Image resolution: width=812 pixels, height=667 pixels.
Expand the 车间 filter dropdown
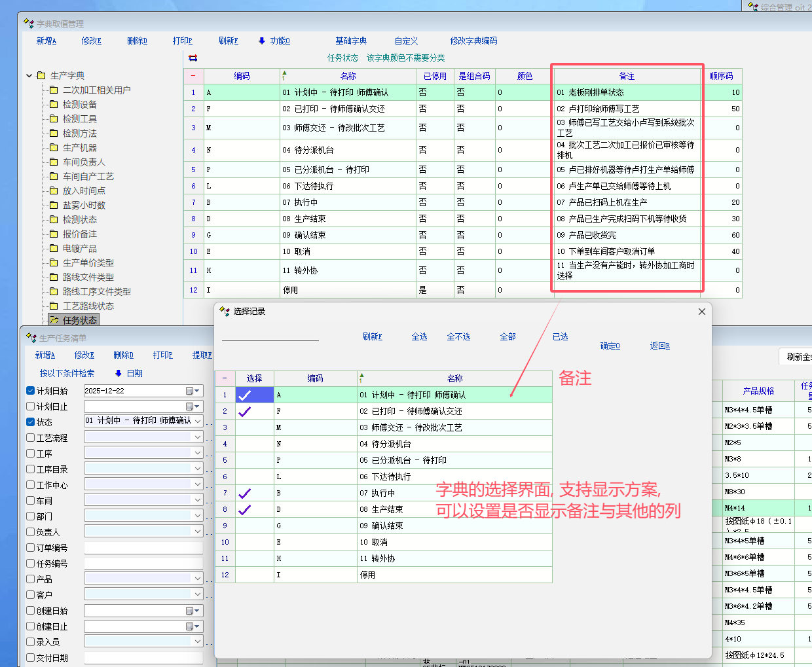point(198,501)
